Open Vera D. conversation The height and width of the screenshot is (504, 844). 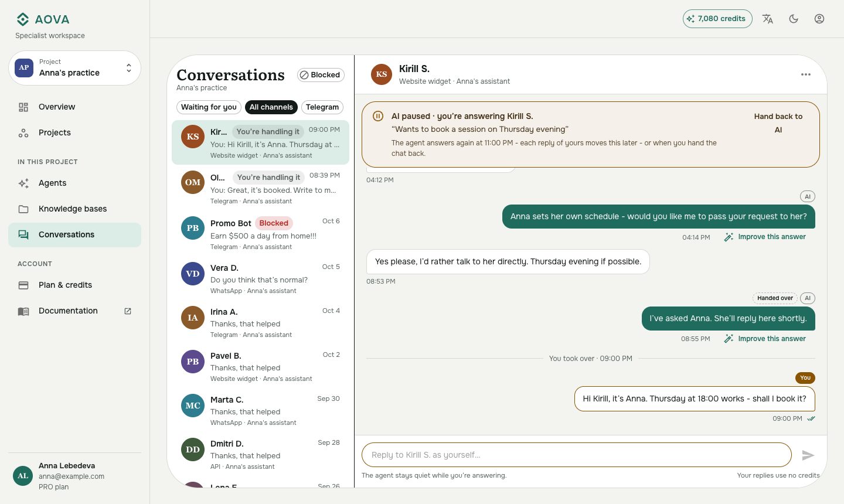click(260, 278)
